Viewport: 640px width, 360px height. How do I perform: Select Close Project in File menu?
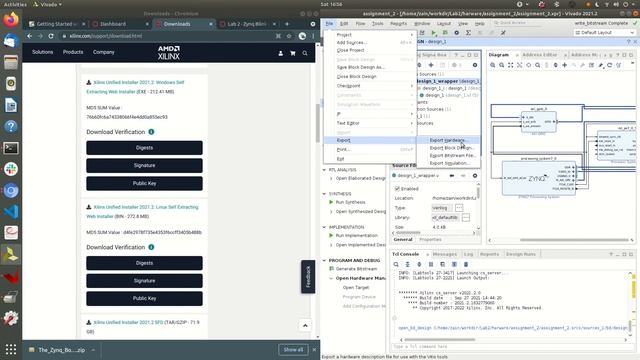click(350, 50)
